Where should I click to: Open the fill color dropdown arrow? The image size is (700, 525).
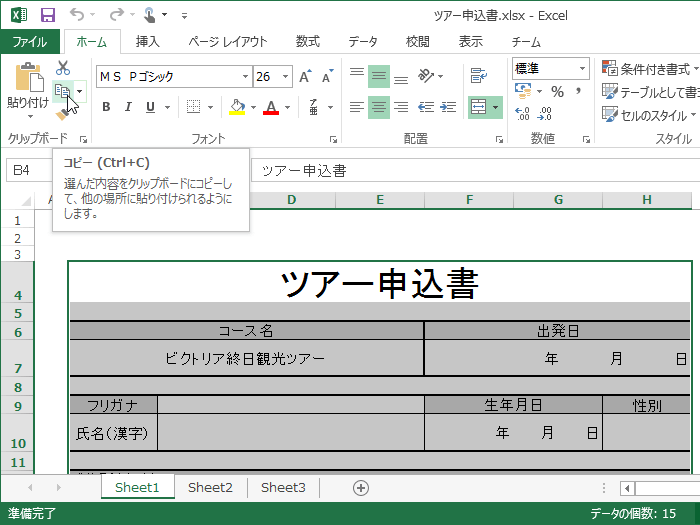tap(253, 107)
